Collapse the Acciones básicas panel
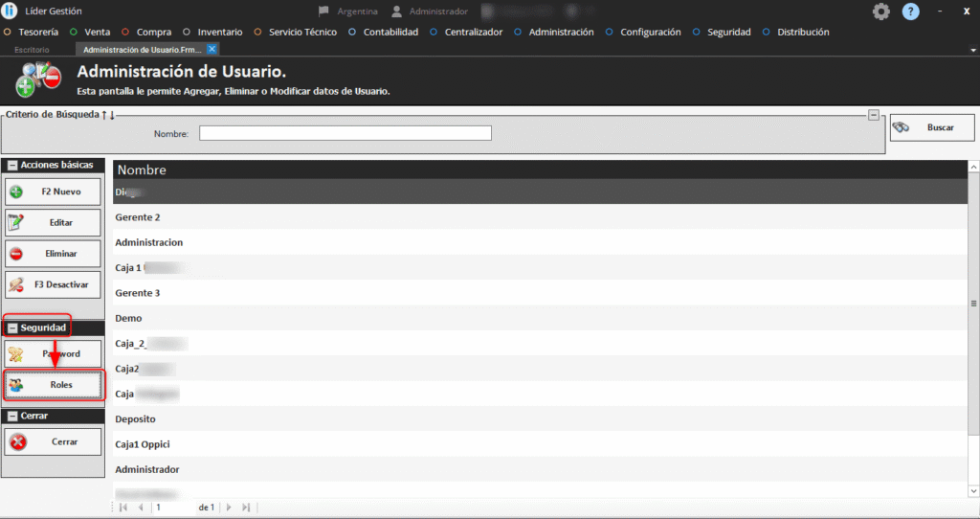Viewport: 980px width, 519px height. pyautogui.click(x=11, y=165)
